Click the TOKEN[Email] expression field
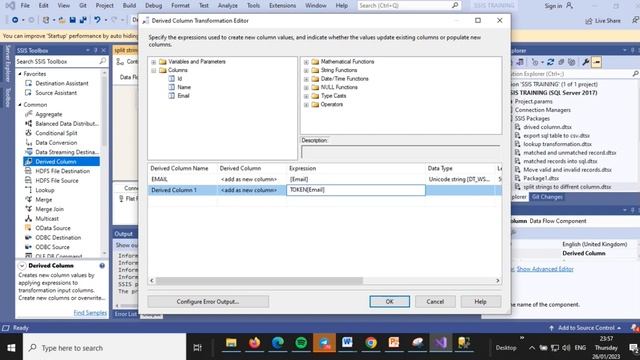The image size is (640, 360). [356, 190]
